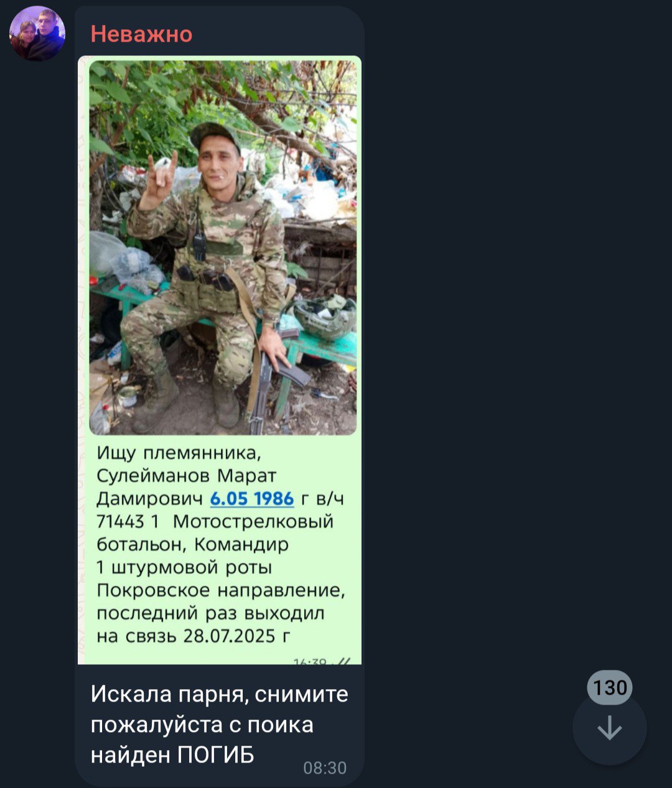The width and height of the screenshot is (672, 788).
Task: Click the embedded 14:39 timestamp
Action: point(310,661)
